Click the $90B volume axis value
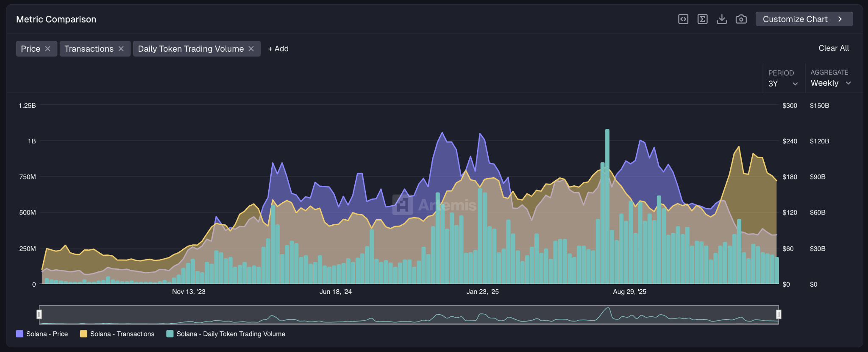868x352 pixels. coord(818,177)
